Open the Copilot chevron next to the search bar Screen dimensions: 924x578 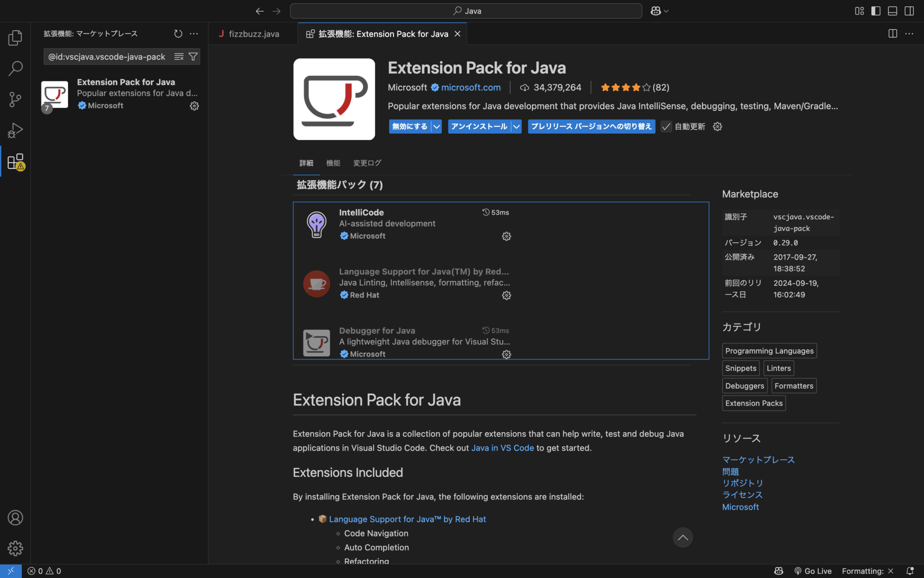[667, 11]
